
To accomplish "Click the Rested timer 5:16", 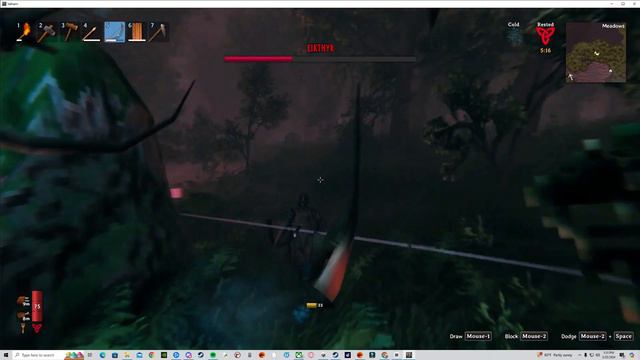I will point(545,51).
